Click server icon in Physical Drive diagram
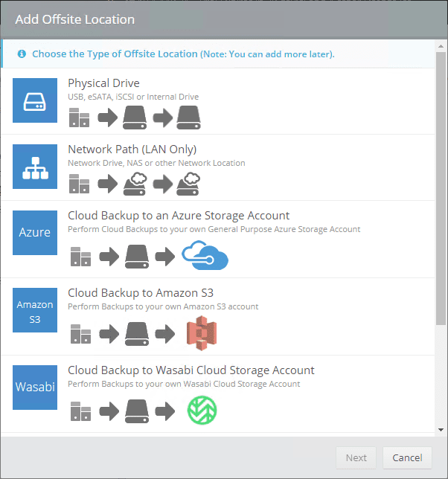The height and width of the screenshot is (479, 448). (79, 118)
